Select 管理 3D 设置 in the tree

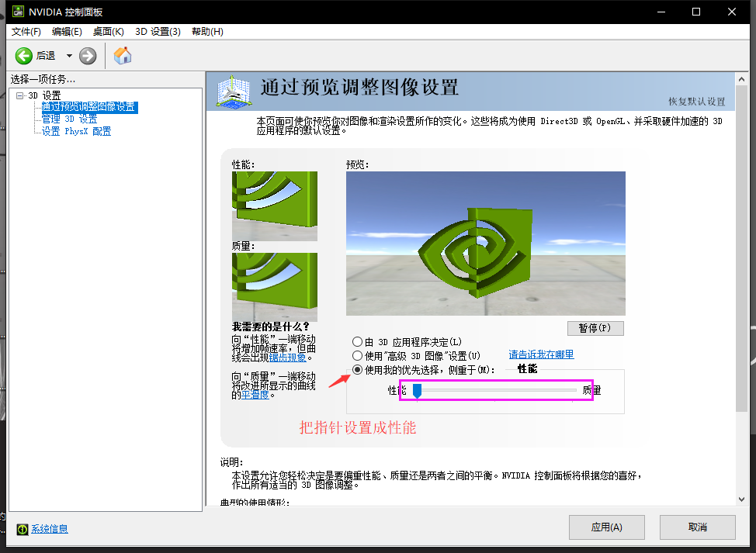(x=69, y=119)
